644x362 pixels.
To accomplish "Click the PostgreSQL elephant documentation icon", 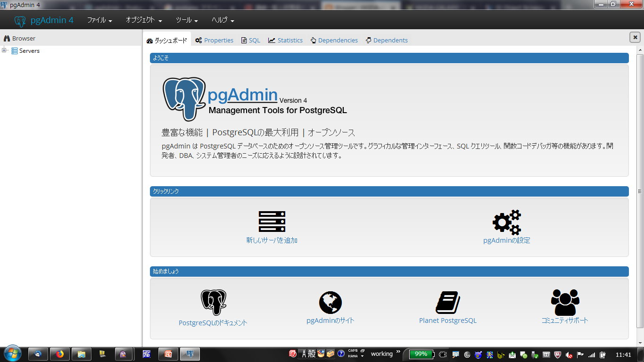I will coord(213,303).
